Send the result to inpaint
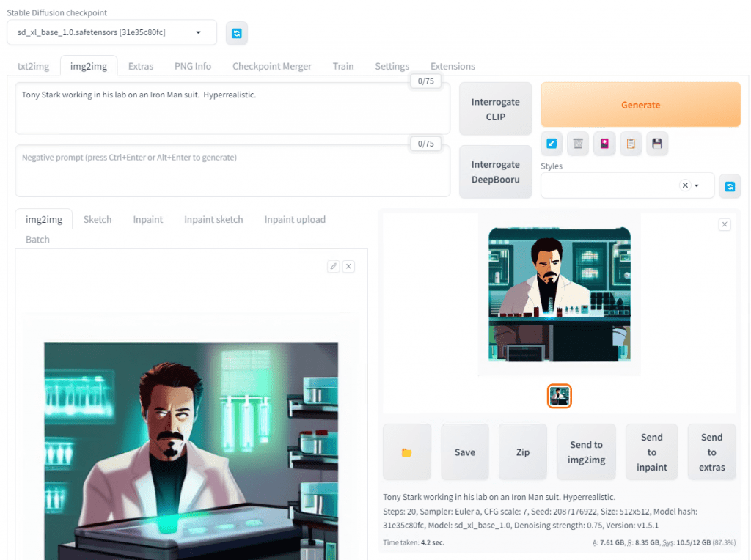 [651, 452]
